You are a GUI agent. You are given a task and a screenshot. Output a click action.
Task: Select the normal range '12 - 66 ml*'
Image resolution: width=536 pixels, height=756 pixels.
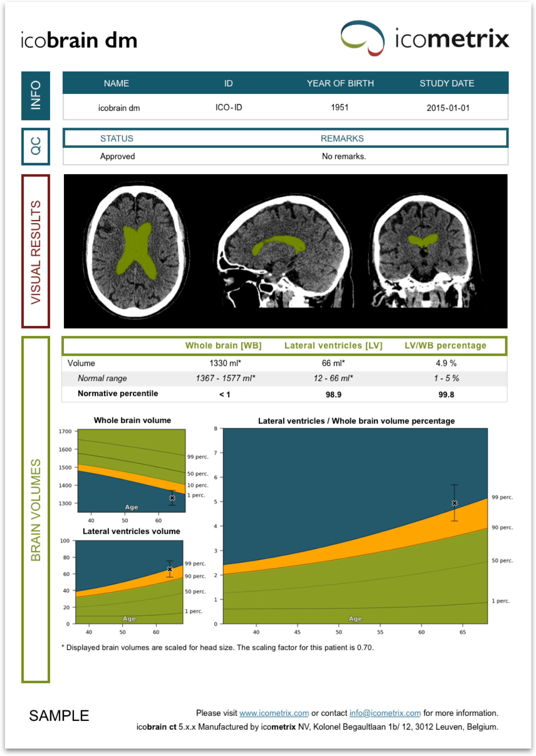(x=333, y=378)
